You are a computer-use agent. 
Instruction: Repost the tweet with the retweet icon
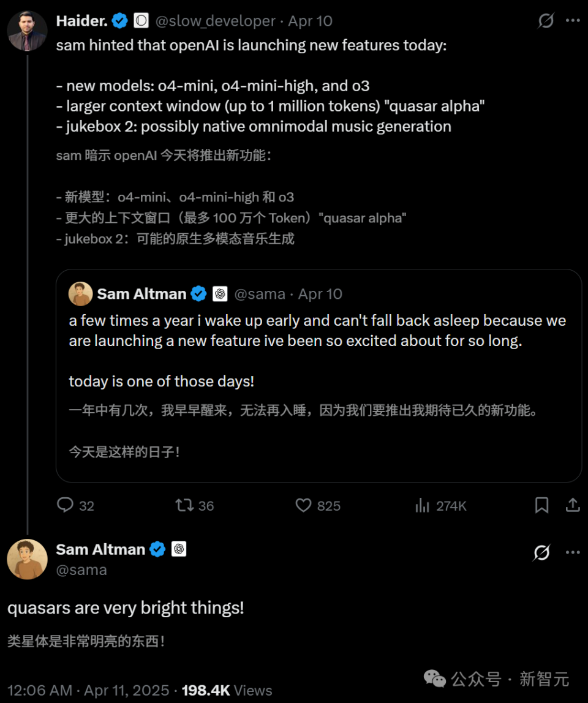coord(183,505)
